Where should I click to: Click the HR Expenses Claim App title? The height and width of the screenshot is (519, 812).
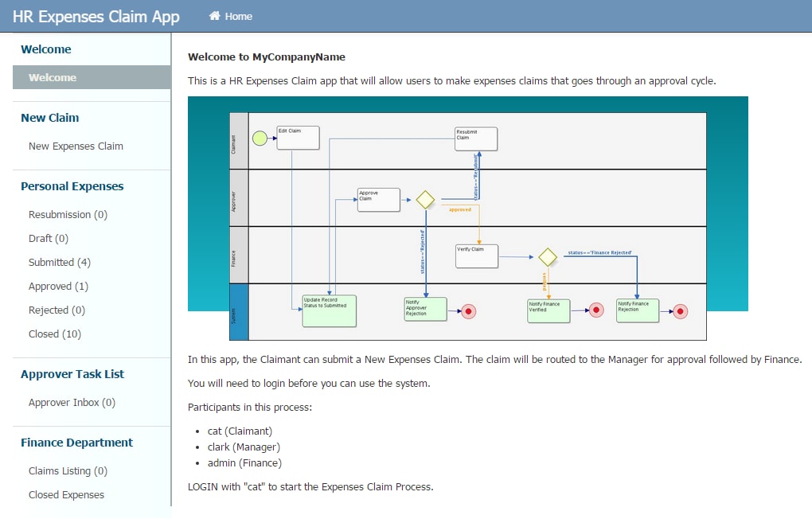(x=96, y=17)
